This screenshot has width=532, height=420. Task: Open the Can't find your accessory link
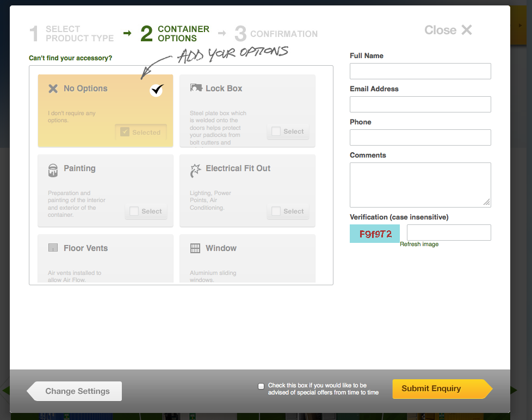71,58
